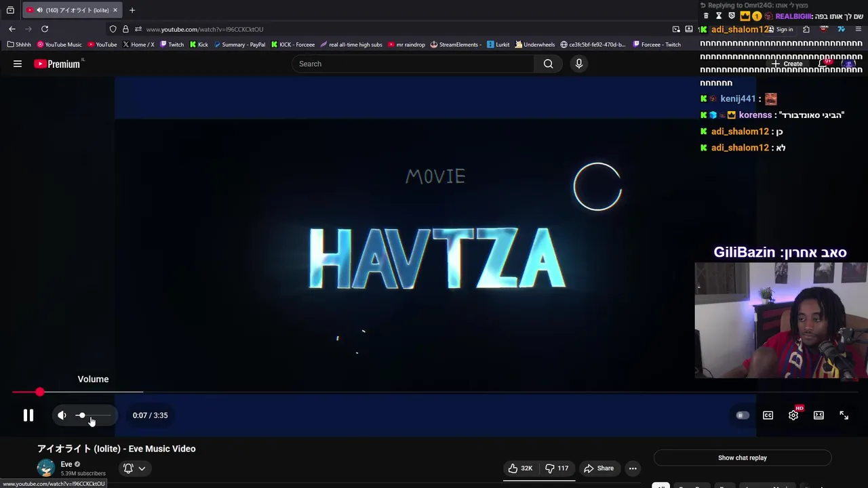The width and height of the screenshot is (868, 488).
Task: Open the shield tracking protection icon
Action: [x=113, y=29]
